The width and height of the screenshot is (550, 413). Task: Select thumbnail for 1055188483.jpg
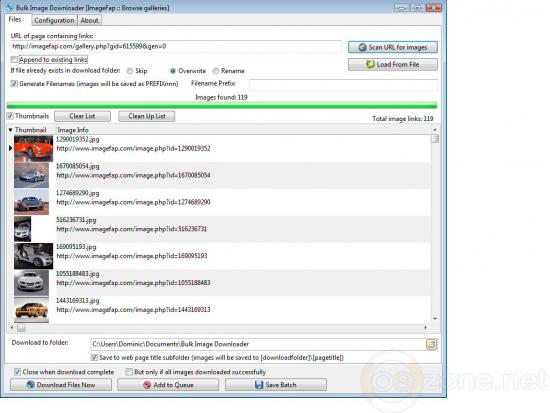click(32, 283)
